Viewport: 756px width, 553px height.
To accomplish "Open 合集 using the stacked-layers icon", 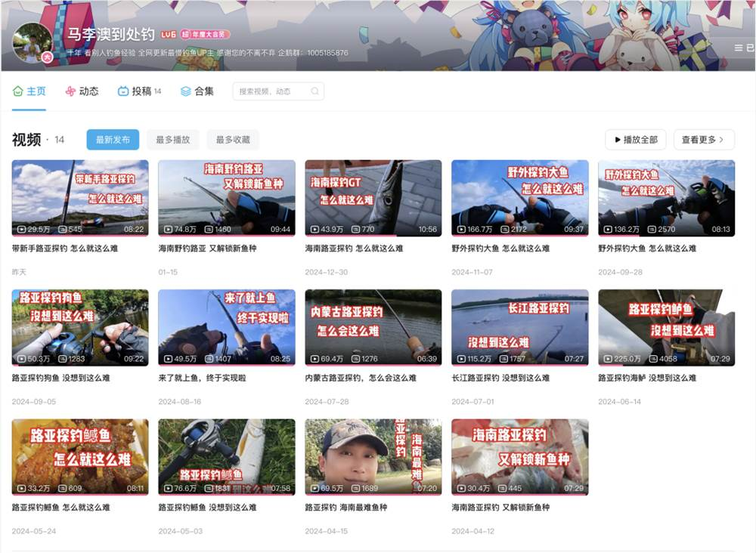I will click(184, 91).
